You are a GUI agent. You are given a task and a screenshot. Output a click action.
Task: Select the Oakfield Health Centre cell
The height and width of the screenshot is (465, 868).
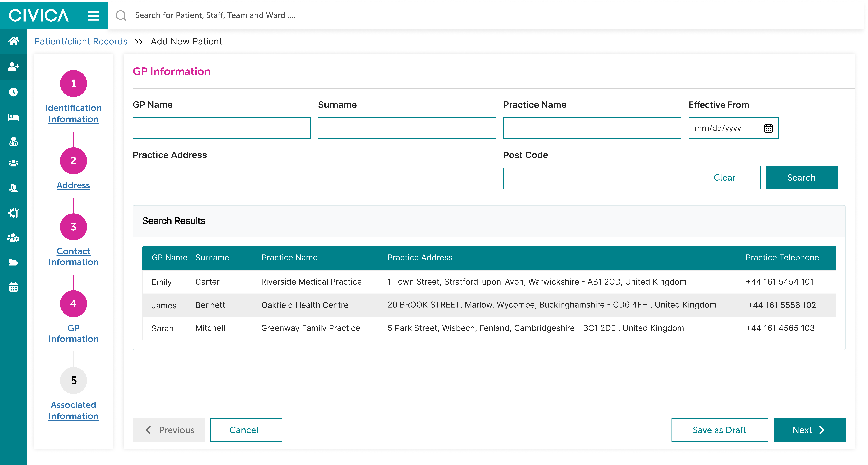(x=305, y=305)
